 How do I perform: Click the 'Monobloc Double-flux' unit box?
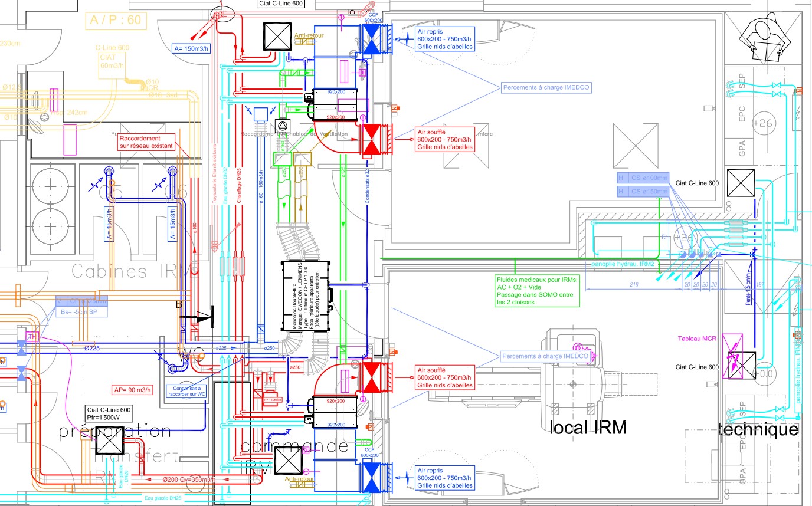(305, 296)
